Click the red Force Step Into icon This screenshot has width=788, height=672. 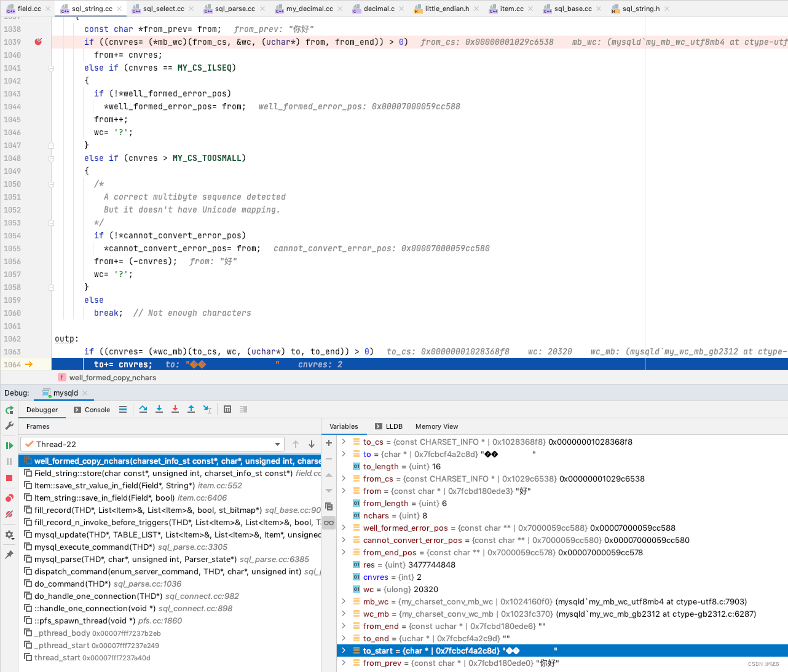click(x=175, y=409)
